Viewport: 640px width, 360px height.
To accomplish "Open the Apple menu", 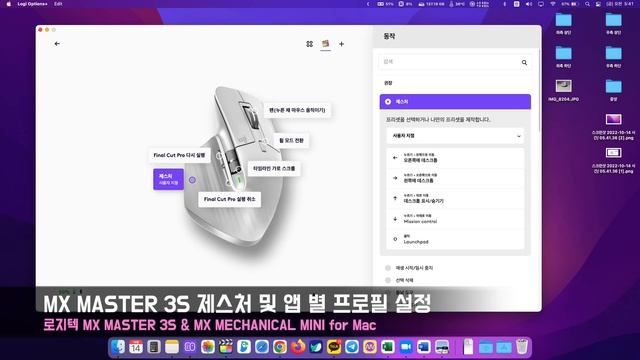I will pyautogui.click(x=9, y=4).
